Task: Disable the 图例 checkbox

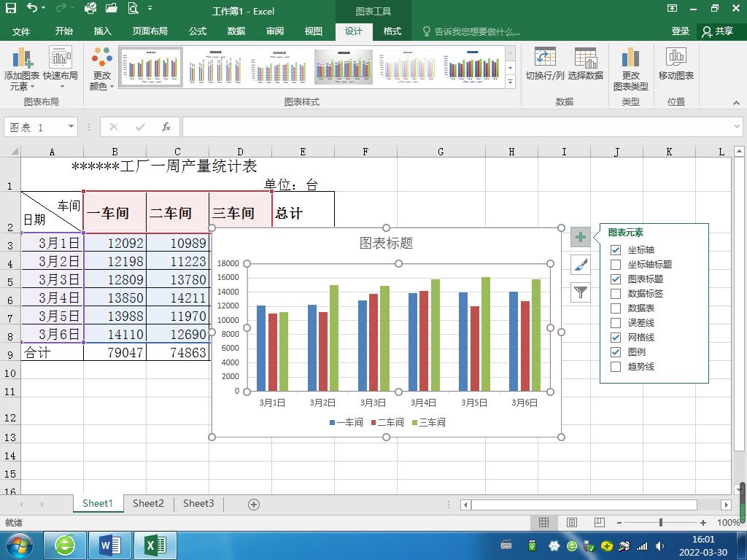Action: click(x=615, y=351)
